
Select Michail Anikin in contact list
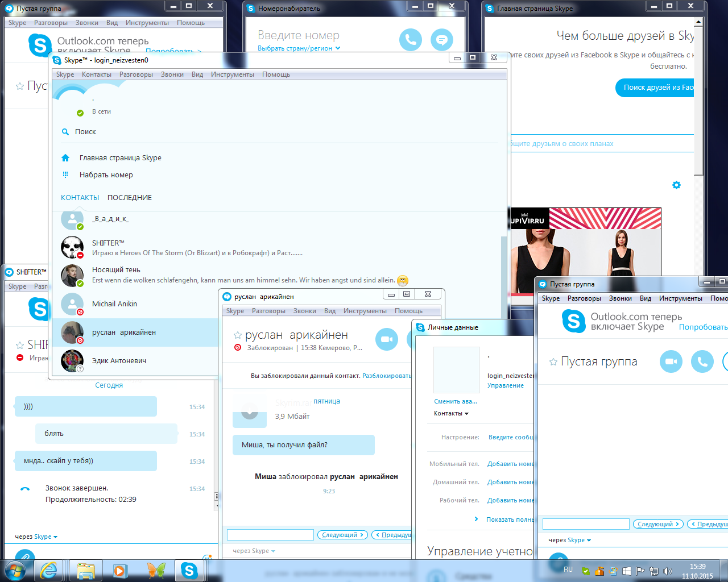[136, 304]
